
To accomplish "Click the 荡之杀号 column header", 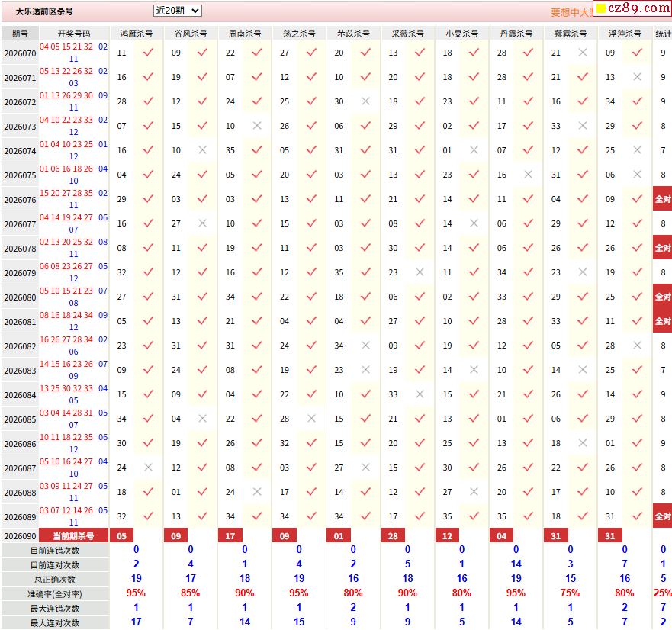I will point(299,34).
